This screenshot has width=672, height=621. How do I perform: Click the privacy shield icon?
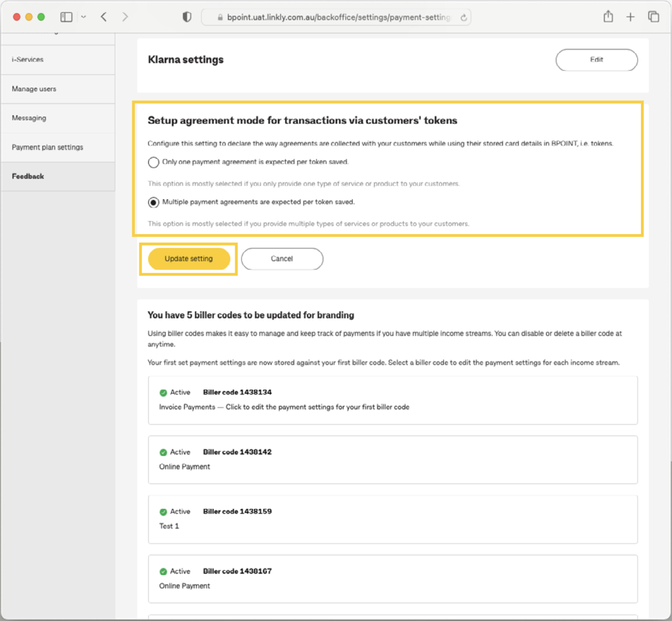coord(187,16)
